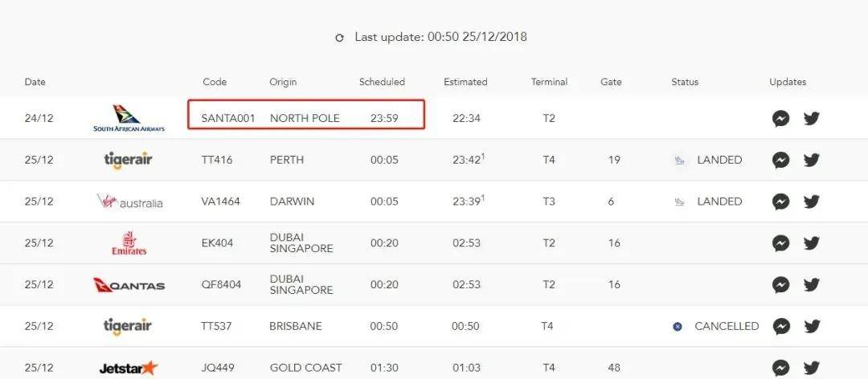Click the Estimated column header
Viewport: 868px width, 379px height.
click(465, 82)
